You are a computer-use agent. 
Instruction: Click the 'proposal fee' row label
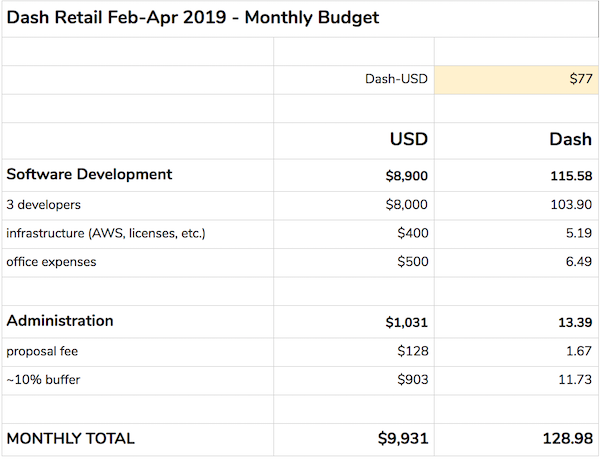42,352
